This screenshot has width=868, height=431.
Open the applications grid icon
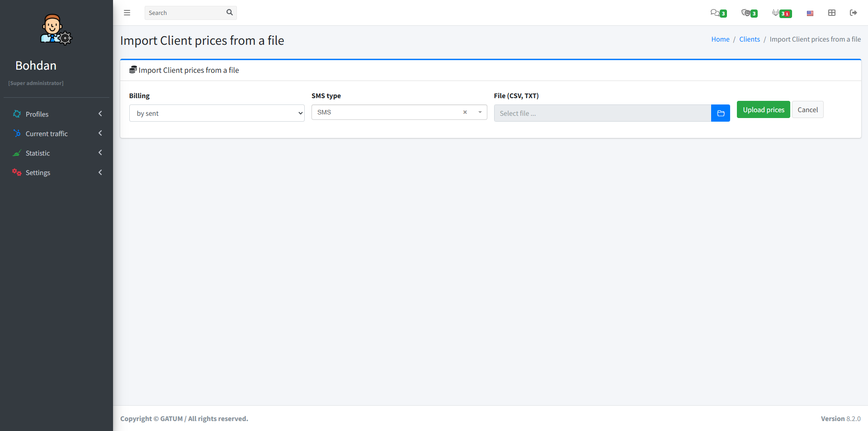click(x=831, y=13)
